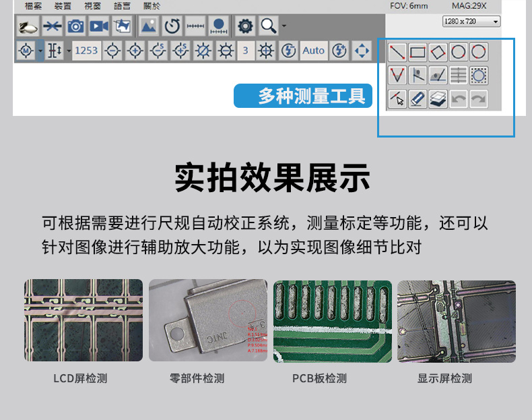
Task: Click the Auto exposure button
Action: [314, 51]
